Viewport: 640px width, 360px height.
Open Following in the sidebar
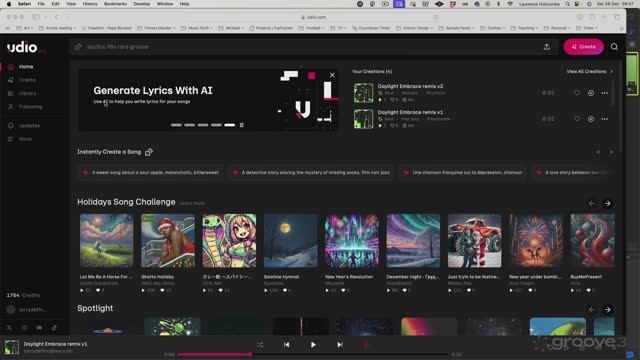click(x=30, y=107)
